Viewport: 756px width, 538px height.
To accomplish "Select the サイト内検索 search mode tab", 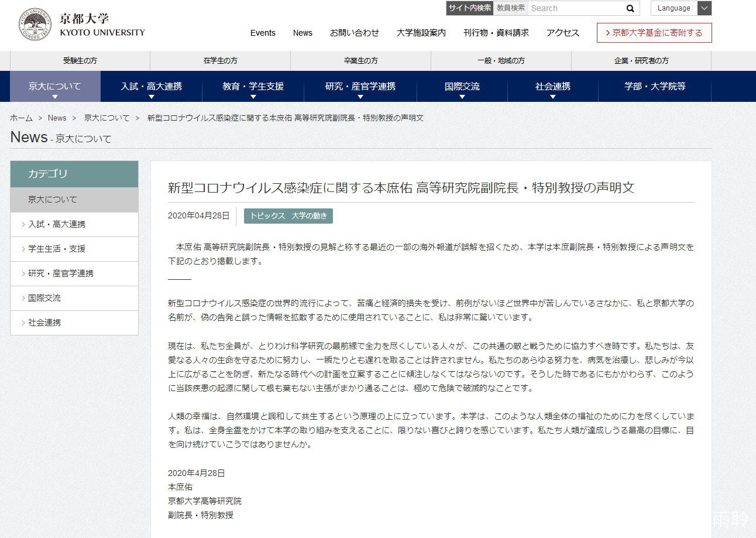I will point(470,8).
